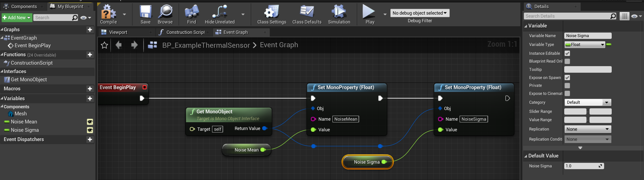The width and height of the screenshot is (644, 180).
Task: Open Compile options dropdown arrow
Action: 124,14
